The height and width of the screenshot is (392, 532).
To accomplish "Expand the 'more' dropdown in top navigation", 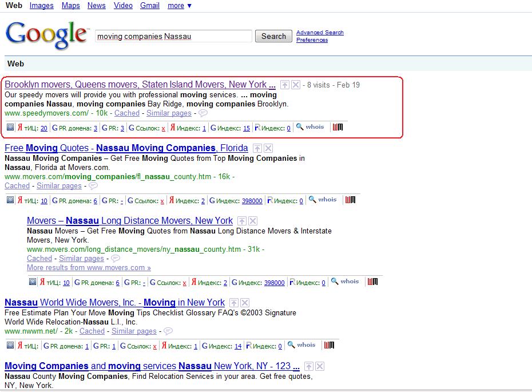I will [180, 6].
